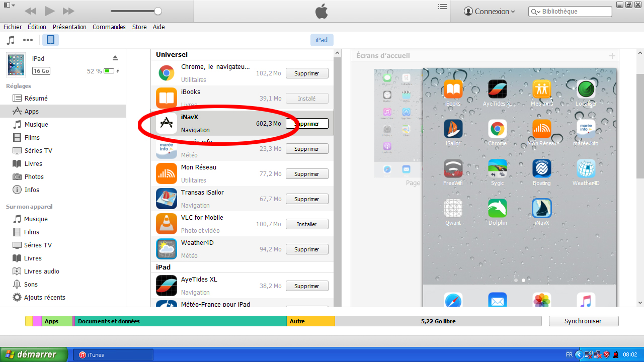
Task: Open the more options ellipsis icon
Action: [x=28, y=40]
